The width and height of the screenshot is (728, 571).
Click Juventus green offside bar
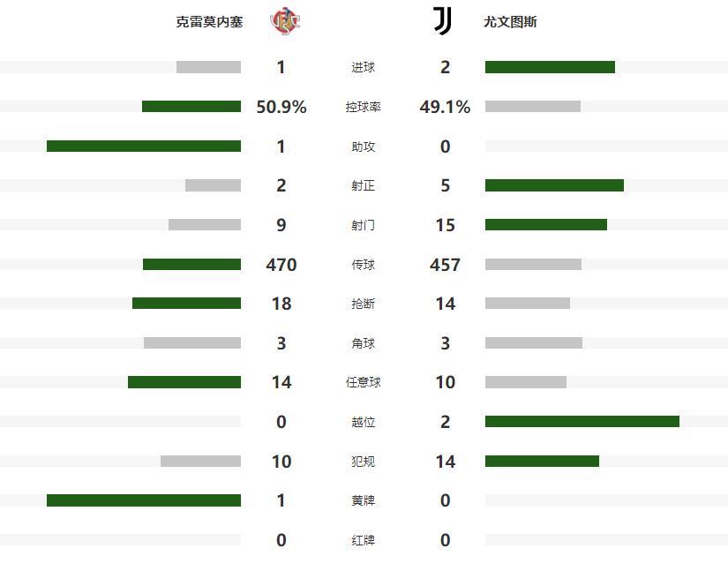(582, 422)
